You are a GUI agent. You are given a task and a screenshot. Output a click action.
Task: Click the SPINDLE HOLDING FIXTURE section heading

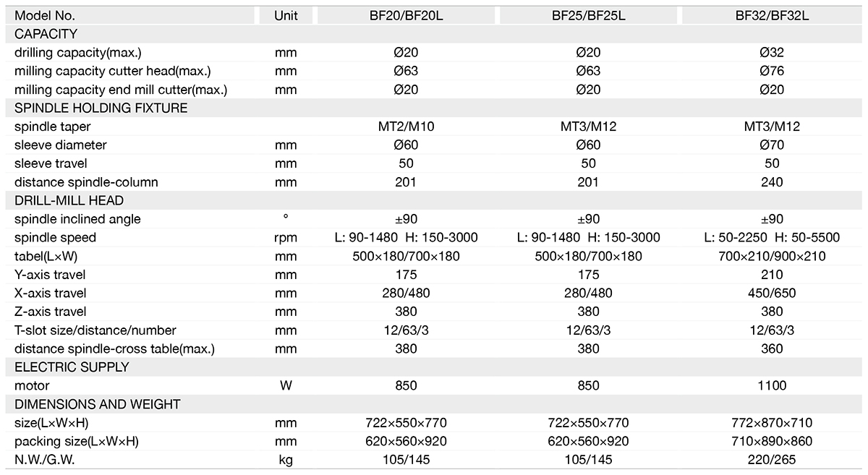point(101,108)
